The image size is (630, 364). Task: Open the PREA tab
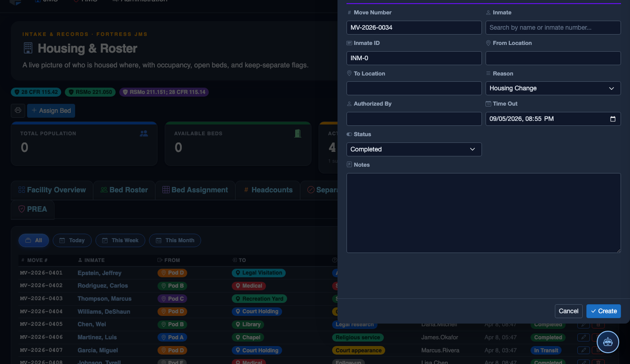[x=32, y=209]
